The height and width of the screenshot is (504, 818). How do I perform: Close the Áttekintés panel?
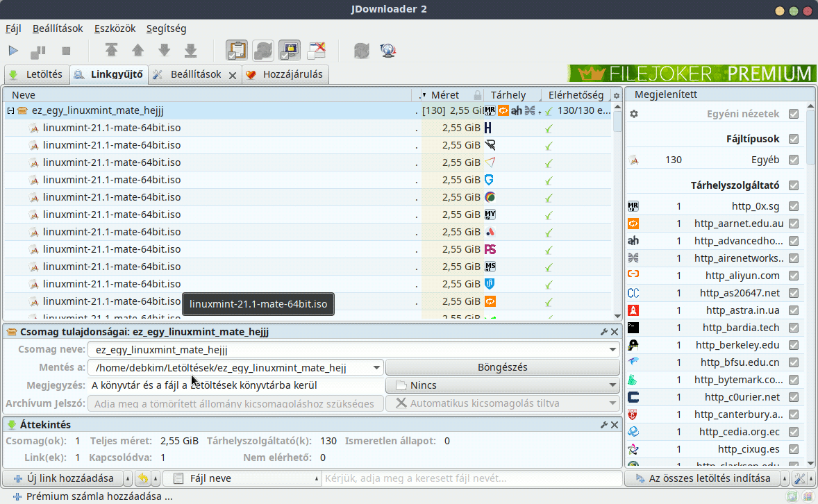pos(615,425)
